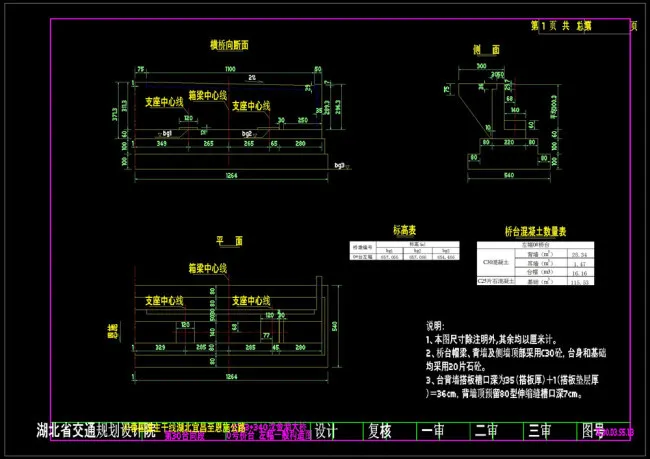The image size is (650, 459).
Task: Select the 二审 cell in title block
Action: click(x=487, y=431)
